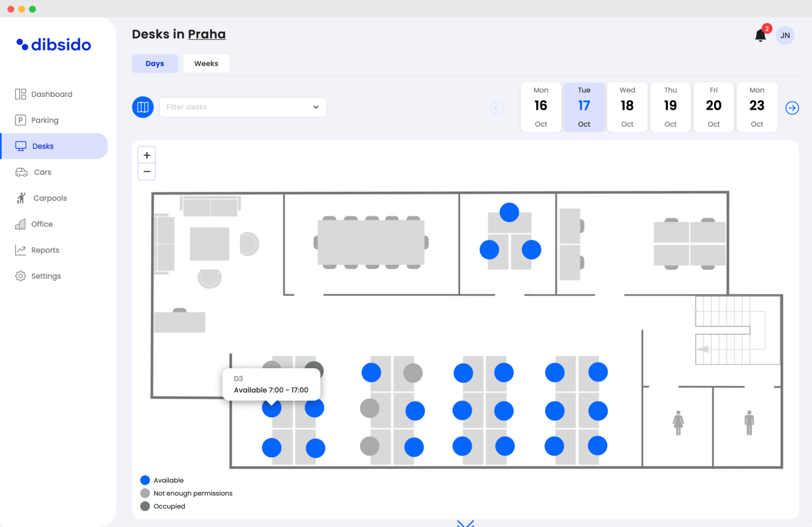Switch to Weeks view
The height and width of the screenshot is (527, 812).
pyautogui.click(x=206, y=63)
